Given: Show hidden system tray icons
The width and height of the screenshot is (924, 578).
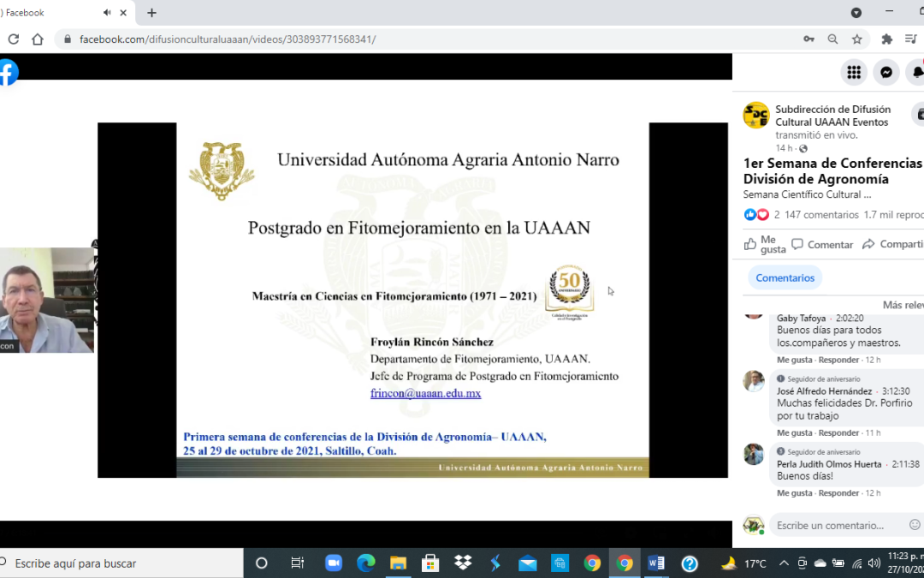Looking at the screenshot, I should coord(784,563).
